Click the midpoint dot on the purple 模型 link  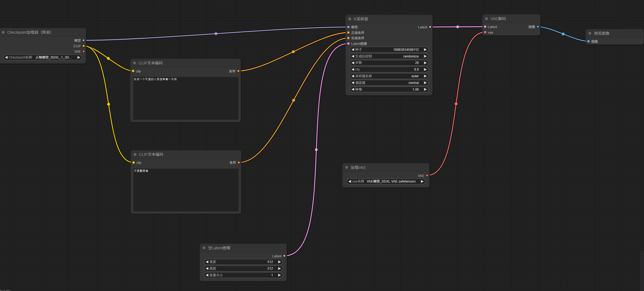tap(216, 34)
